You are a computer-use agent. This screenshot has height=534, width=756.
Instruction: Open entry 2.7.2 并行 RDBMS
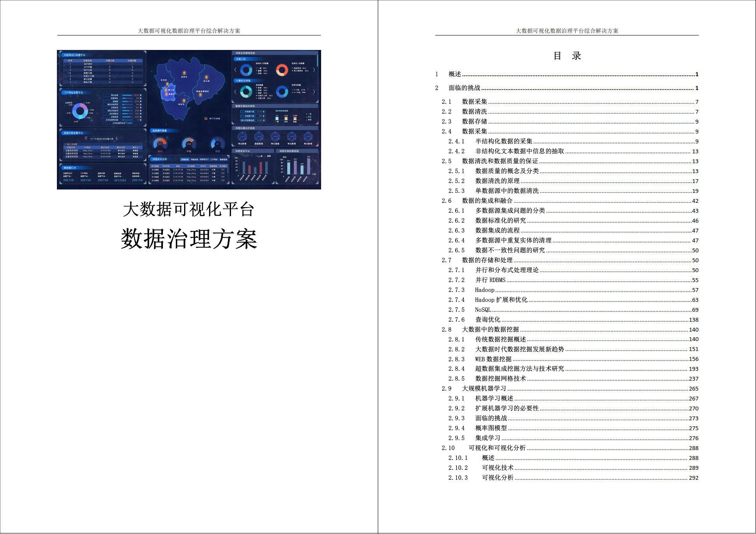[573, 280]
